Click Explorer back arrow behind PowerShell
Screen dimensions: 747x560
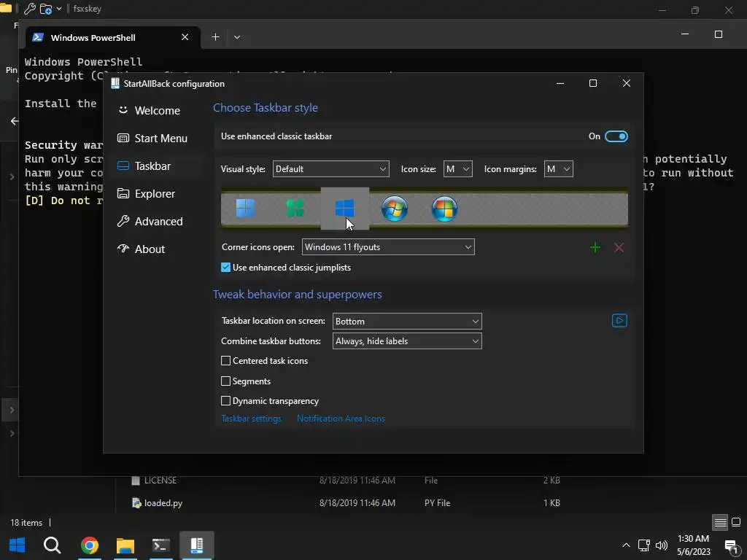15,121
